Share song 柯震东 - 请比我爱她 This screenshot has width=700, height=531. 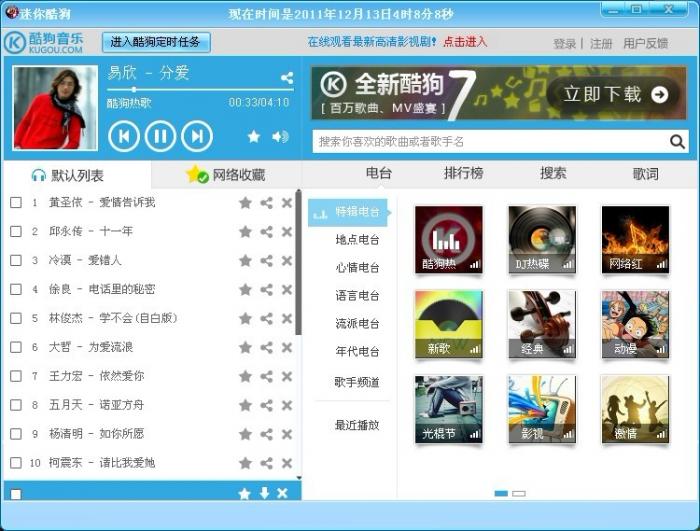click(267, 463)
